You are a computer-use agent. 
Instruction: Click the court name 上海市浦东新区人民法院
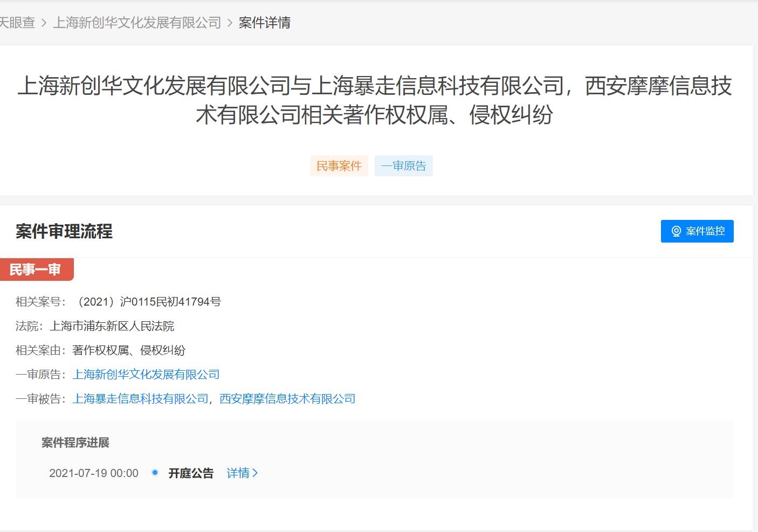[112, 326]
